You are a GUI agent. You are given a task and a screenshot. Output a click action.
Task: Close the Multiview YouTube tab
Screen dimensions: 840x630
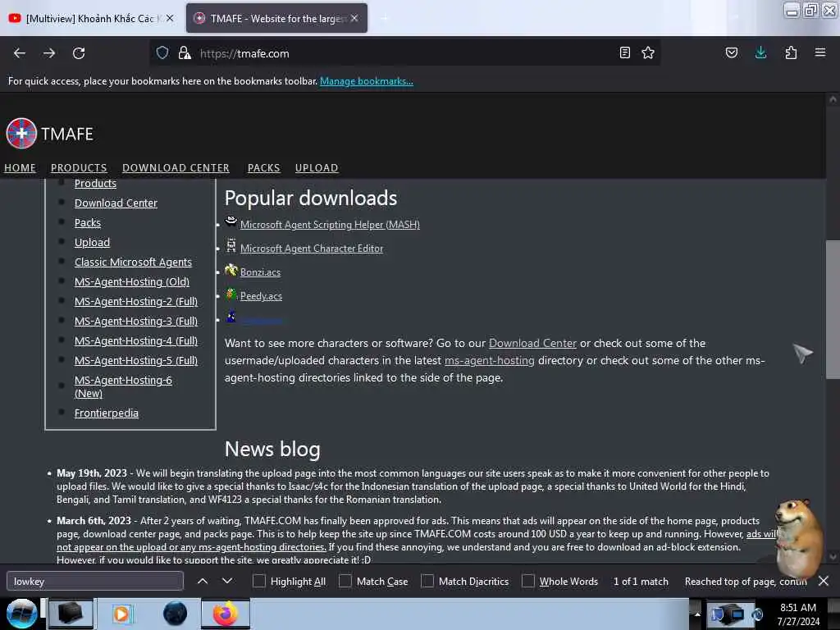(x=170, y=18)
